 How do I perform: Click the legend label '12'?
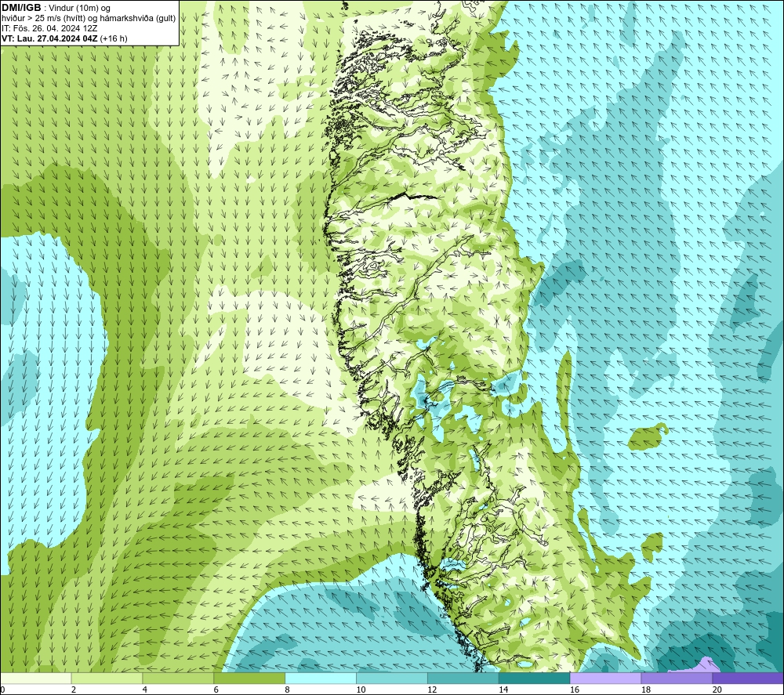coord(432,690)
